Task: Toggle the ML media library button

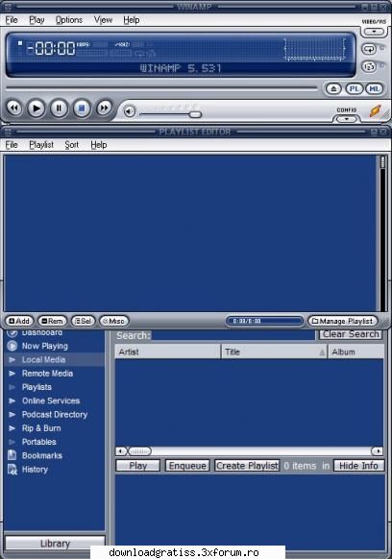Action: (374, 88)
